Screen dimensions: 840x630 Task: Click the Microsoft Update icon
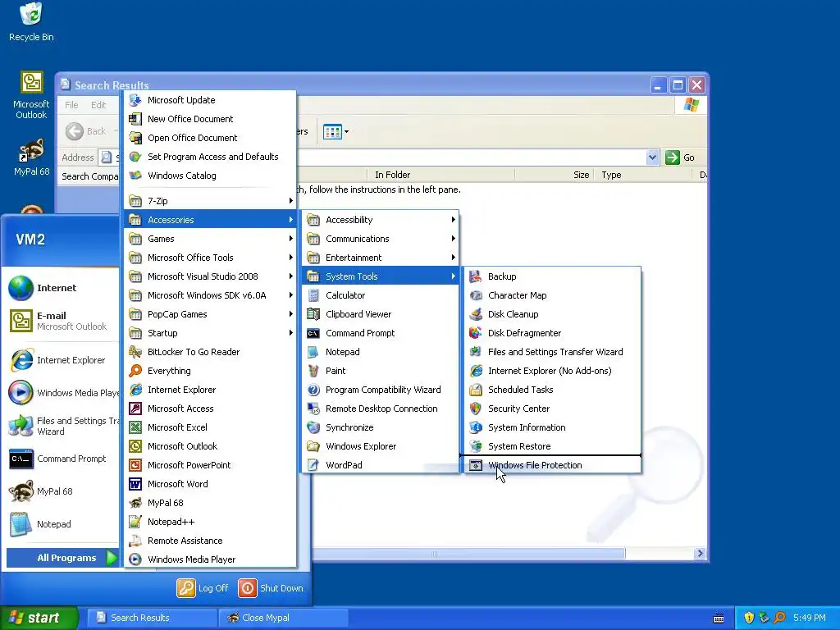[x=135, y=99]
